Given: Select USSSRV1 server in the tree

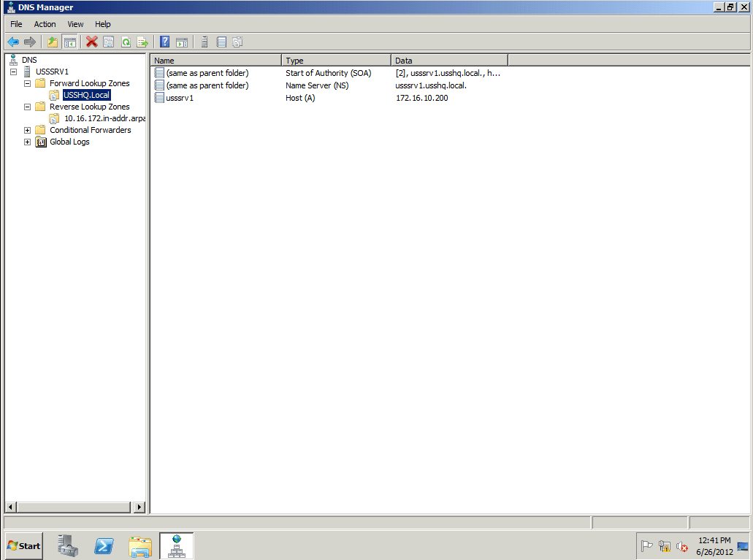Looking at the screenshot, I should (52, 72).
